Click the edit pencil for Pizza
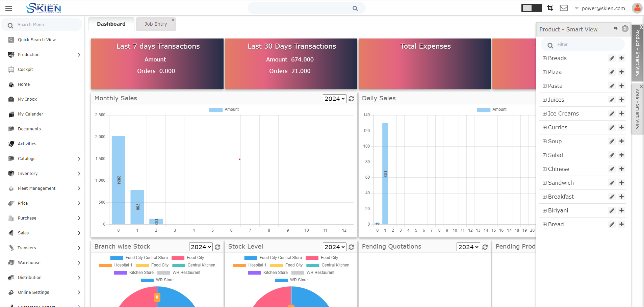 612,72
